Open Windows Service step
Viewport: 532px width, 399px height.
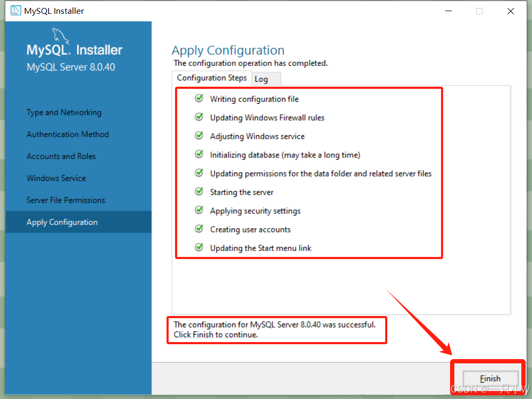tap(56, 178)
